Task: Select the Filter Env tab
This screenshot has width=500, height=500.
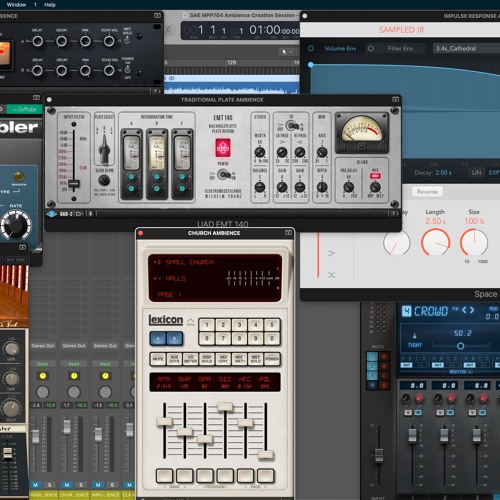Action: tap(400, 48)
